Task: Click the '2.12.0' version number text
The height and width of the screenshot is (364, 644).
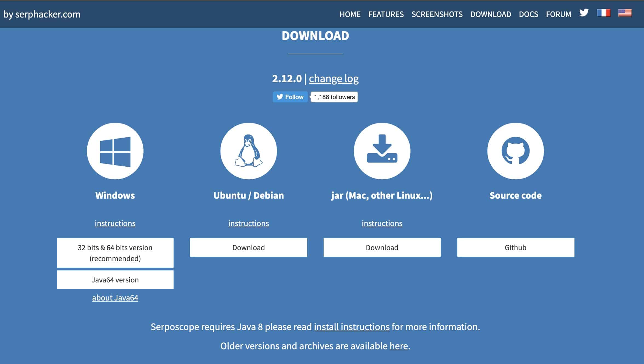Action: [287, 79]
